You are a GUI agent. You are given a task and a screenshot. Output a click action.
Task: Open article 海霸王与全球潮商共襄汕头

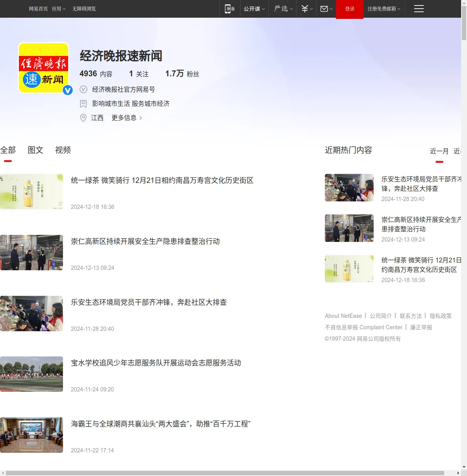coord(161,424)
